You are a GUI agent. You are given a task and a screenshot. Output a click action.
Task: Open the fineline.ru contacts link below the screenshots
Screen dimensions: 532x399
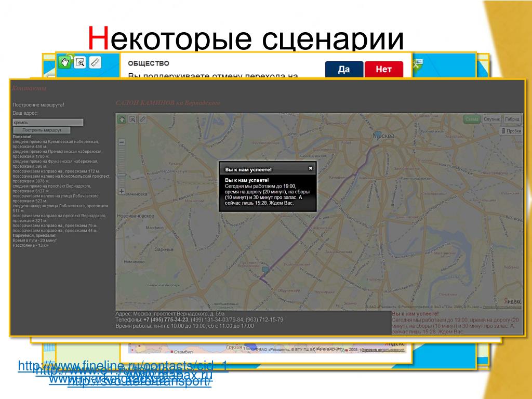point(123,366)
